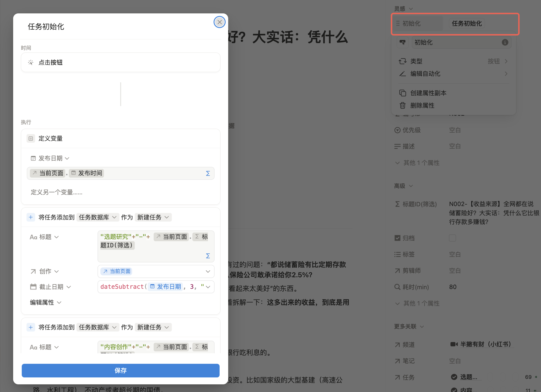Click the 定义变量 list icon
The width and height of the screenshot is (541, 392).
pyautogui.click(x=31, y=138)
